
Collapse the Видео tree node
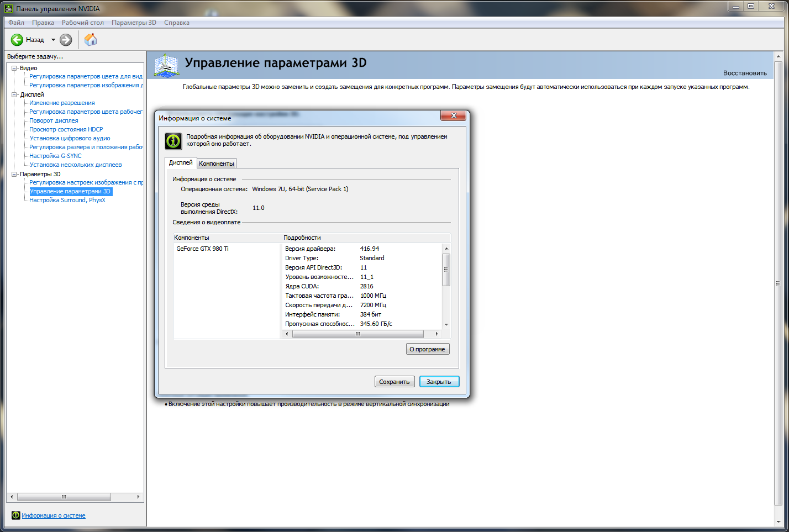tap(14, 68)
